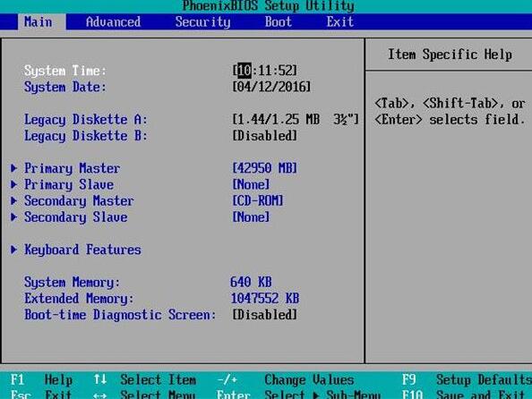Image resolution: width=532 pixels, height=399 pixels.
Task: Click the Extended Memory 1047552 KB value
Action: [265, 298]
